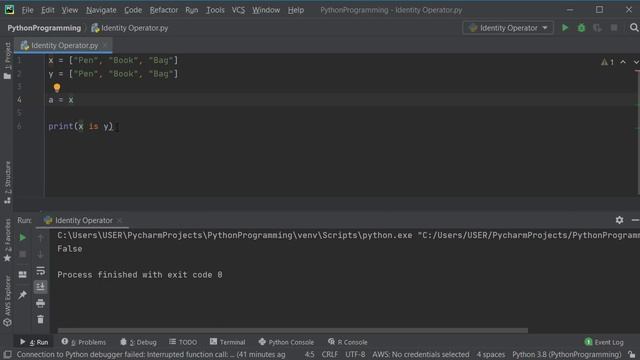This screenshot has height=360, width=640.
Task: Open the File menu
Action: pos(27,10)
